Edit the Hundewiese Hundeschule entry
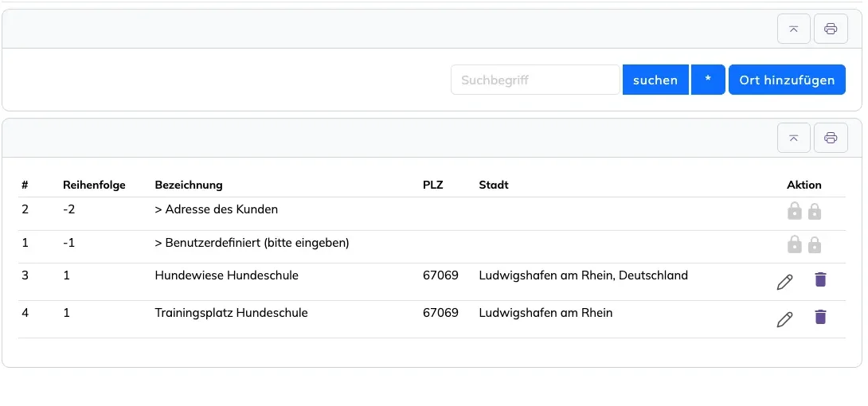The image size is (868, 406). click(784, 282)
